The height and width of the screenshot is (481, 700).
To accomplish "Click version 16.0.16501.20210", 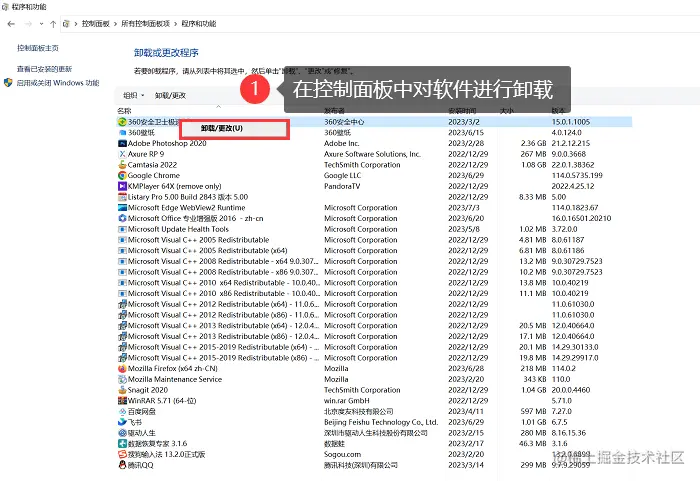I will pyautogui.click(x=581, y=218).
